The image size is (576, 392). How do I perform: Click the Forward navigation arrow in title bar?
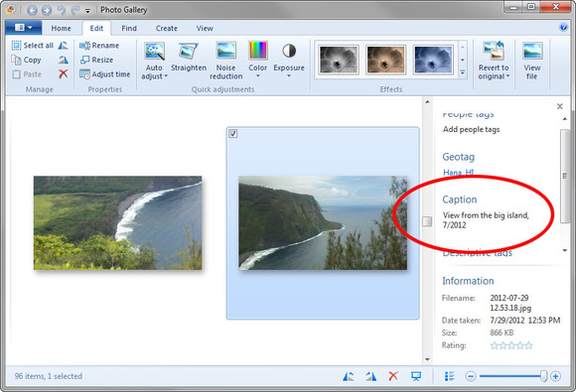pyautogui.click(x=47, y=10)
